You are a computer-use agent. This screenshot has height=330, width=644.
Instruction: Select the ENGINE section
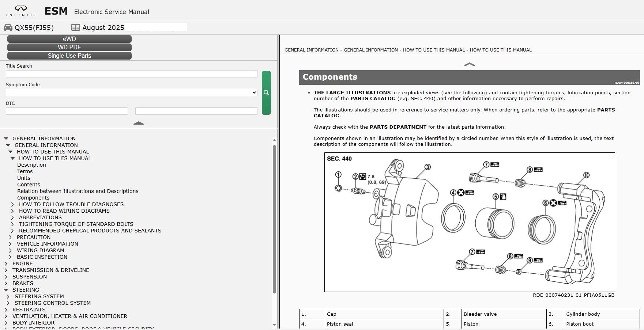tap(23, 263)
